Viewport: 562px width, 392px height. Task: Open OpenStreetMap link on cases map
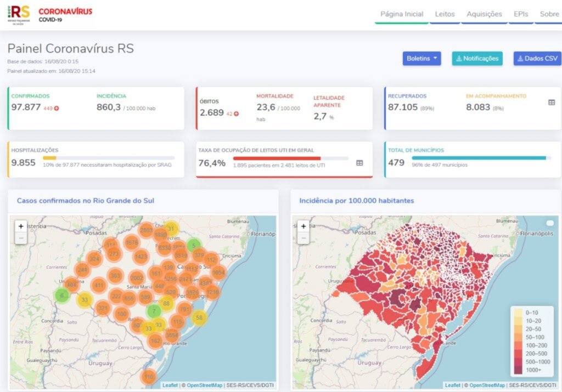click(204, 385)
